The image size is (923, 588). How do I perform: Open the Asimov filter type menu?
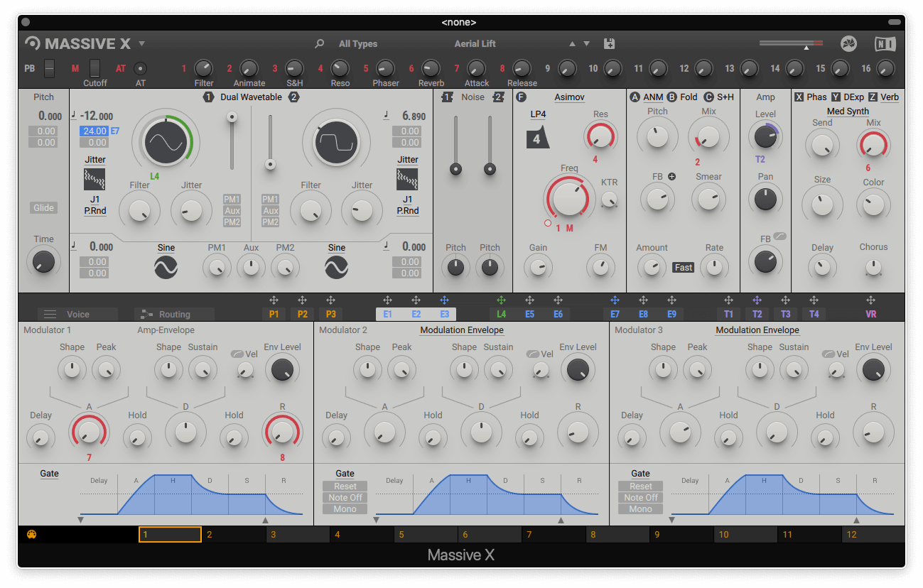(569, 97)
